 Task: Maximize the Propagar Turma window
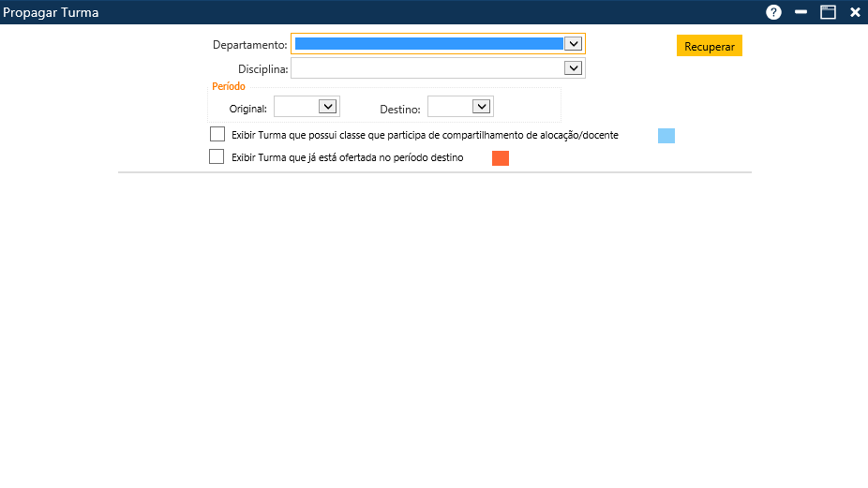coord(828,12)
